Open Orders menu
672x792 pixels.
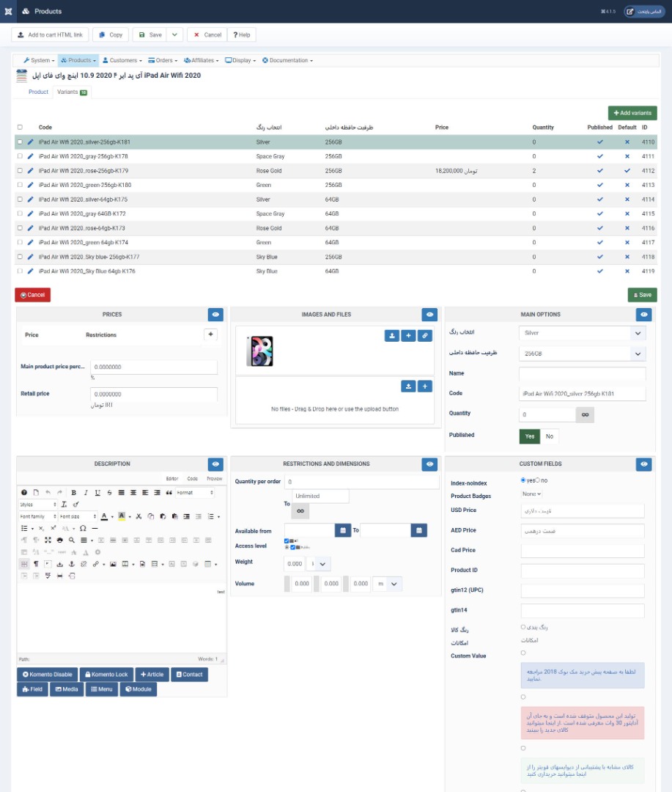163,60
